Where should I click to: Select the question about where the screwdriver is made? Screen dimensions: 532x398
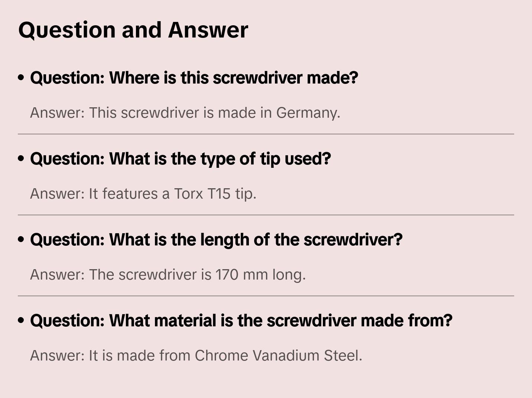(x=194, y=78)
